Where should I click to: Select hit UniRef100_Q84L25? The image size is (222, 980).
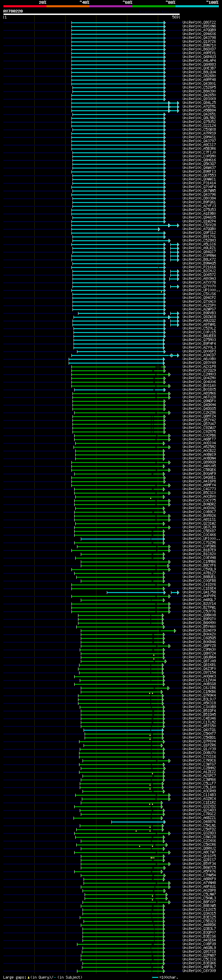pyautogui.click(x=199, y=103)
